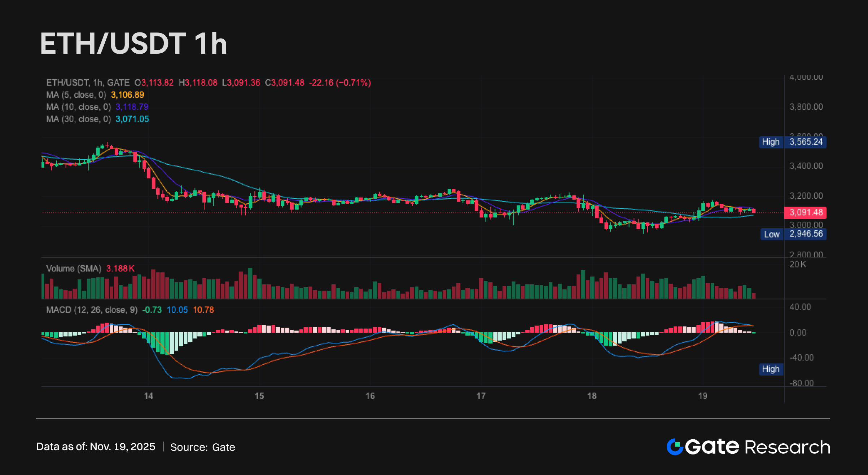Click the date marker 16 on time axis

click(370, 396)
